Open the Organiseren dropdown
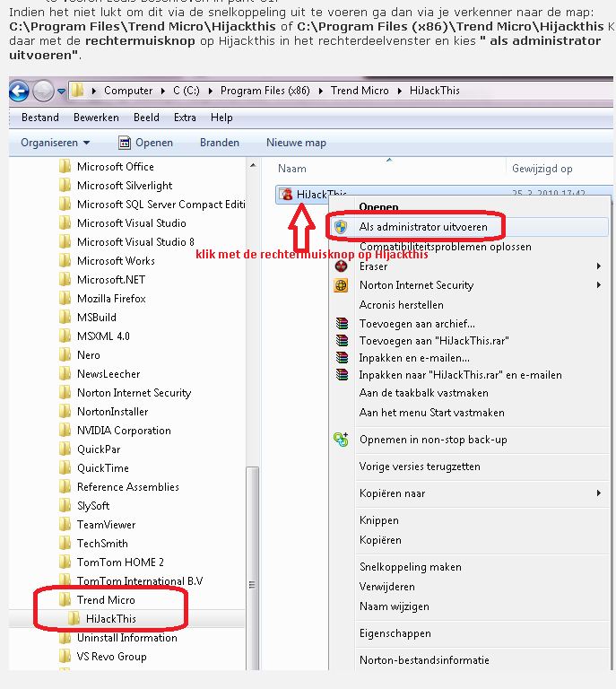616x689 pixels. point(56,143)
